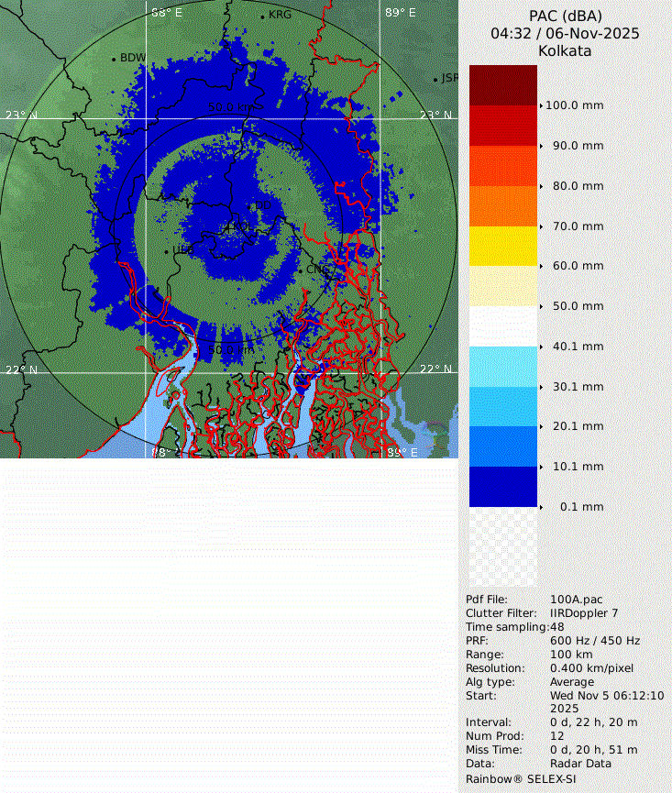Click the BDW station marker dot

pos(114,59)
